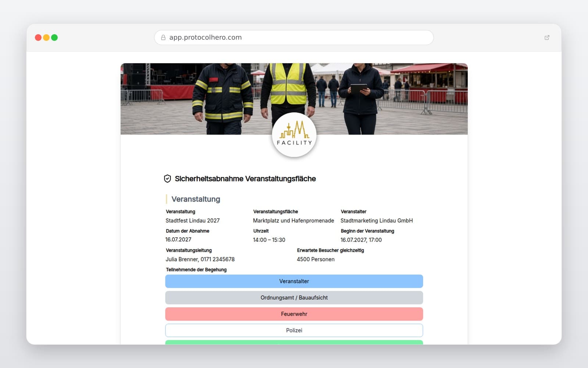Click Julia Brenner, 0171 2345678
Image resolution: width=588 pixels, height=368 pixels.
tap(200, 259)
